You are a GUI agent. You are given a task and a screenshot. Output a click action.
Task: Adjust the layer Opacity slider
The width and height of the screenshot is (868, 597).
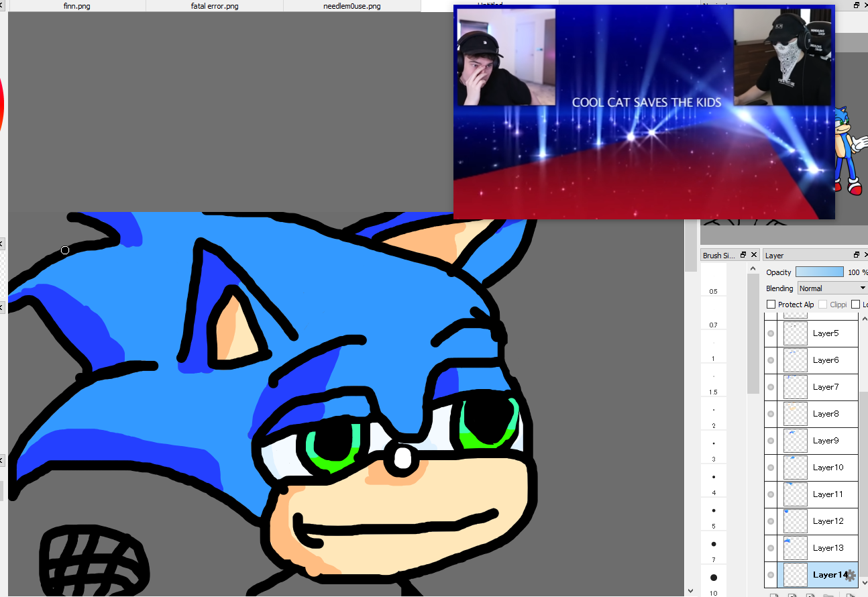(820, 272)
